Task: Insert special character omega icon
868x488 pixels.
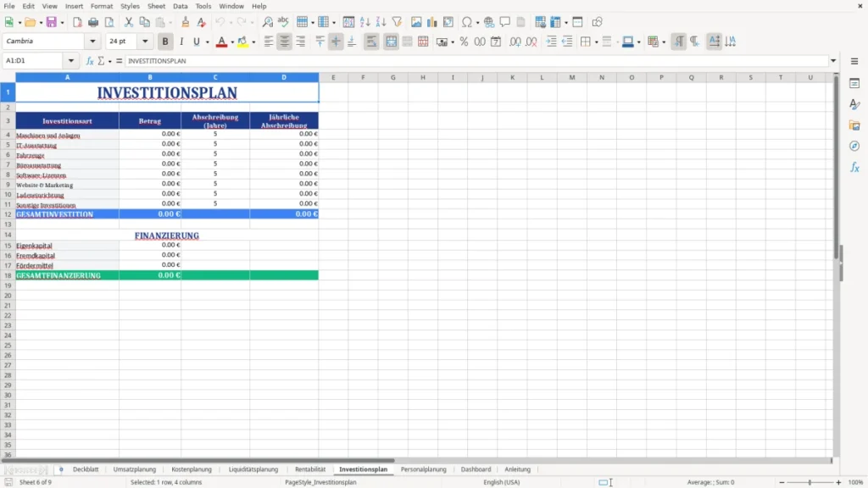Action: click(467, 22)
